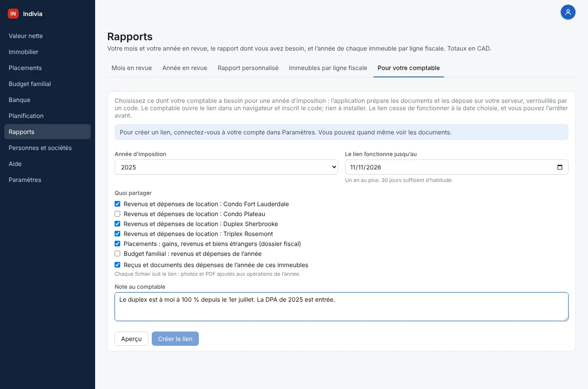Select the Pour votre comptable tab
588x389 pixels.
(409, 68)
